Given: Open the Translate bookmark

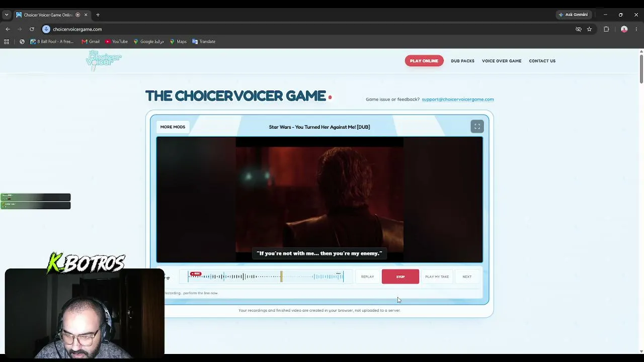Looking at the screenshot, I should (x=204, y=42).
